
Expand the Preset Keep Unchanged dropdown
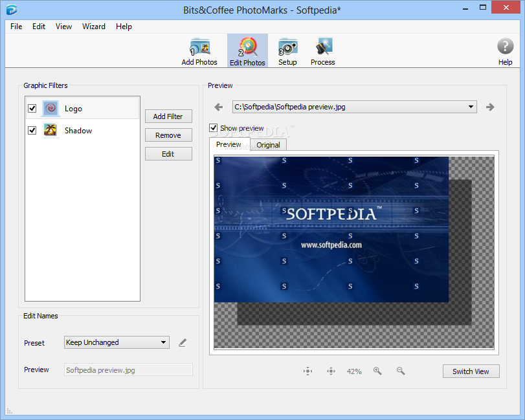[x=117, y=342]
